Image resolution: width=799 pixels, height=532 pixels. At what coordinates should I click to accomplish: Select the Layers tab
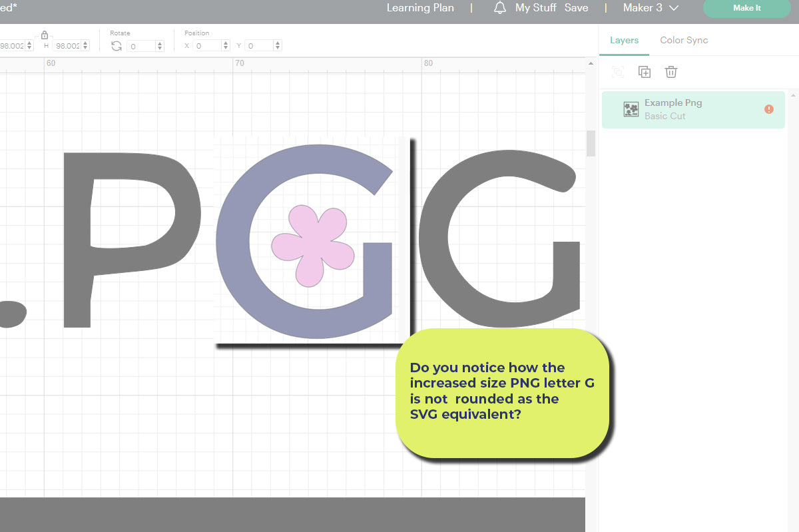pos(624,40)
